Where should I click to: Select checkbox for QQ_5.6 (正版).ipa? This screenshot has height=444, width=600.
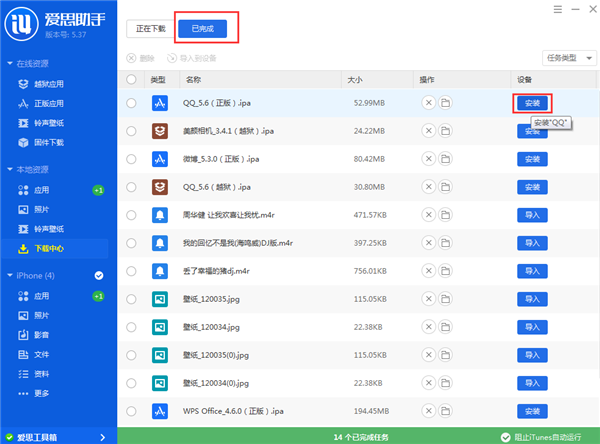coord(131,103)
